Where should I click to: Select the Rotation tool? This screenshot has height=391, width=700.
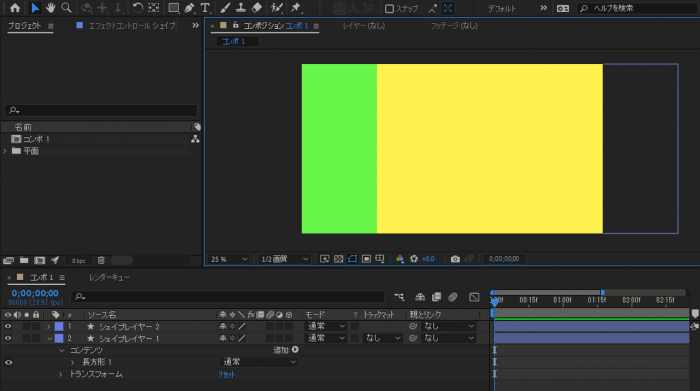138,8
